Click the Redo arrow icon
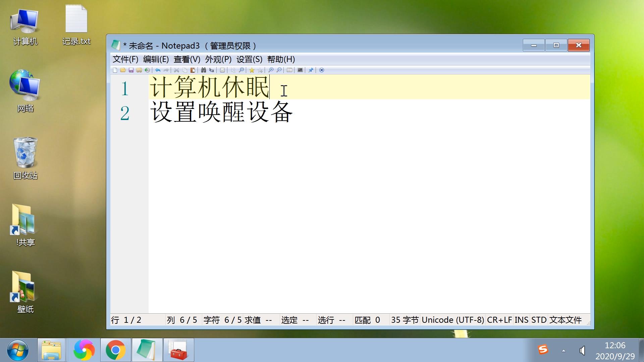The height and width of the screenshot is (362, 644). click(x=166, y=70)
